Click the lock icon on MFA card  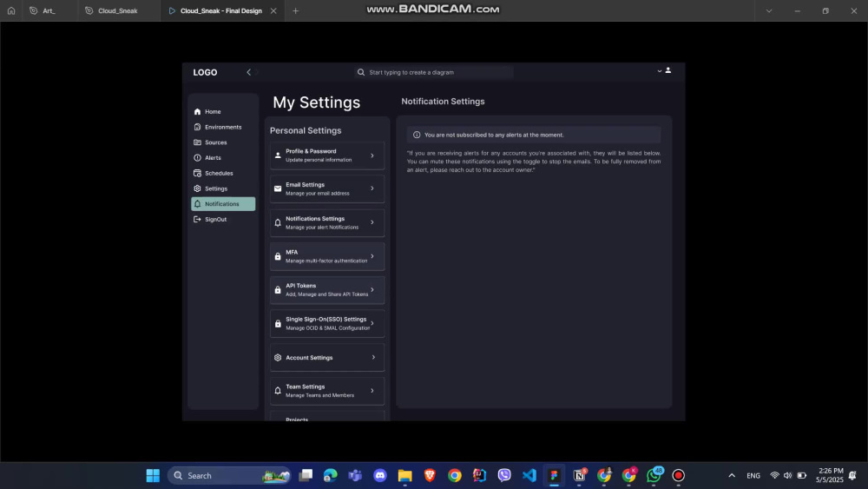[x=278, y=256]
